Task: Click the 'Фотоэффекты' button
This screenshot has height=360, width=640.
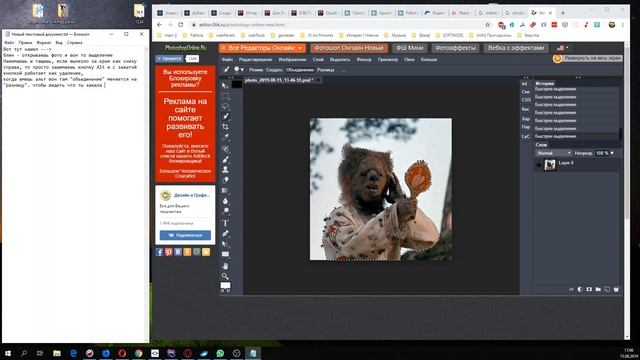Action: (x=455, y=48)
